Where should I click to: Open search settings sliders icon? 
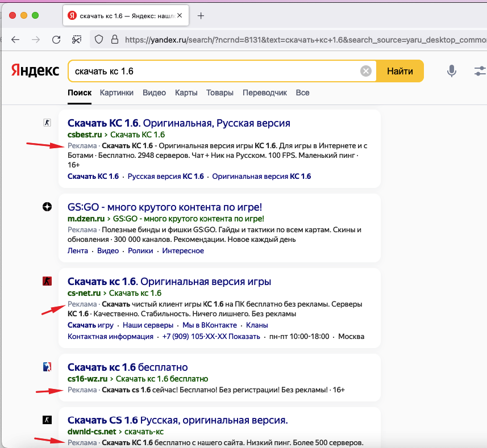point(480,71)
